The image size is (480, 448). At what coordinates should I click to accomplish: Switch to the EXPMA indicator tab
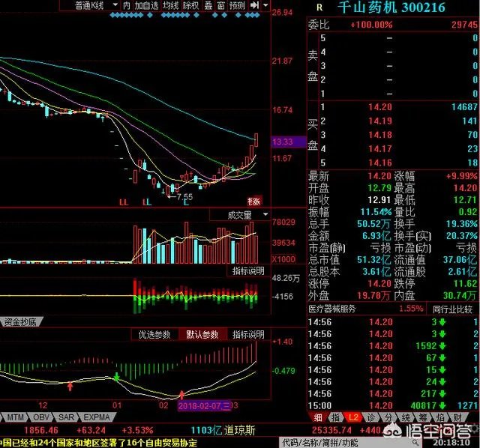(x=97, y=417)
